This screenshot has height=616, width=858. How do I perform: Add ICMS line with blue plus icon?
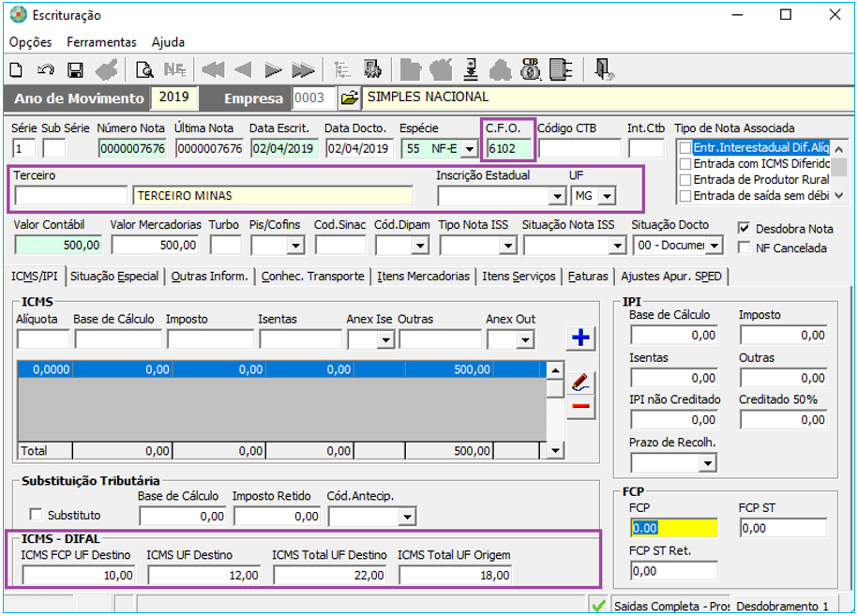click(x=581, y=338)
